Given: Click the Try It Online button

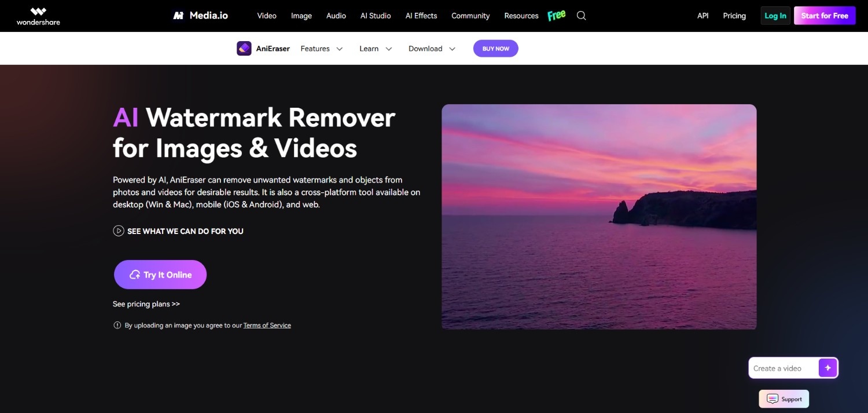Looking at the screenshot, I should tap(160, 275).
